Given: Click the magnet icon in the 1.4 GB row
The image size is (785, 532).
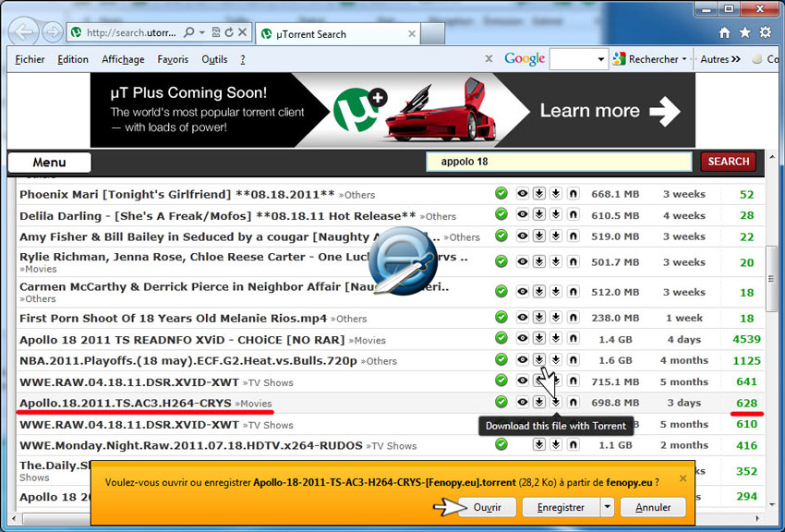Looking at the screenshot, I should click(574, 339).
